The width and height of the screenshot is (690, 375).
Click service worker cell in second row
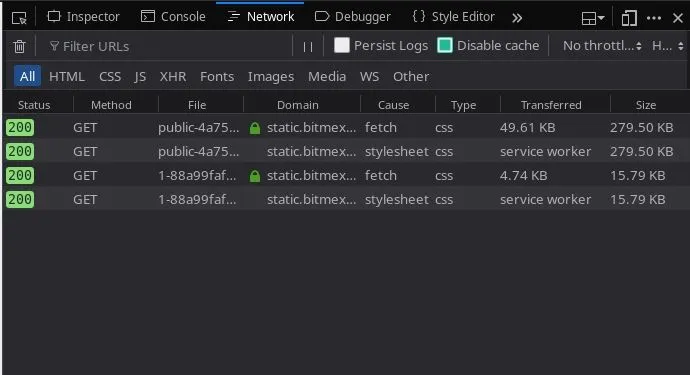(x=545, y=151)
